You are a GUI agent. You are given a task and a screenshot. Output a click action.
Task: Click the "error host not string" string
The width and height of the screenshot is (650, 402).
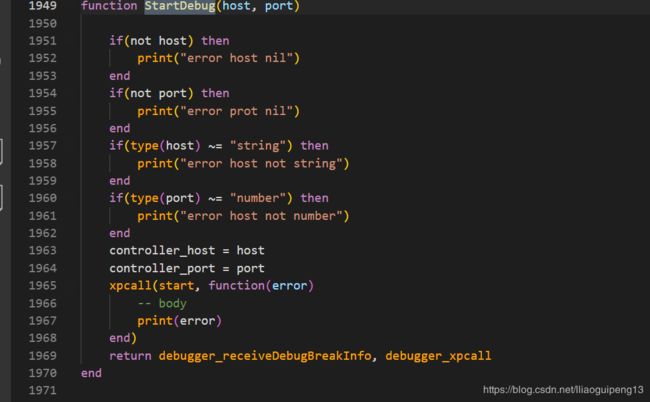(x=261, y=163)
